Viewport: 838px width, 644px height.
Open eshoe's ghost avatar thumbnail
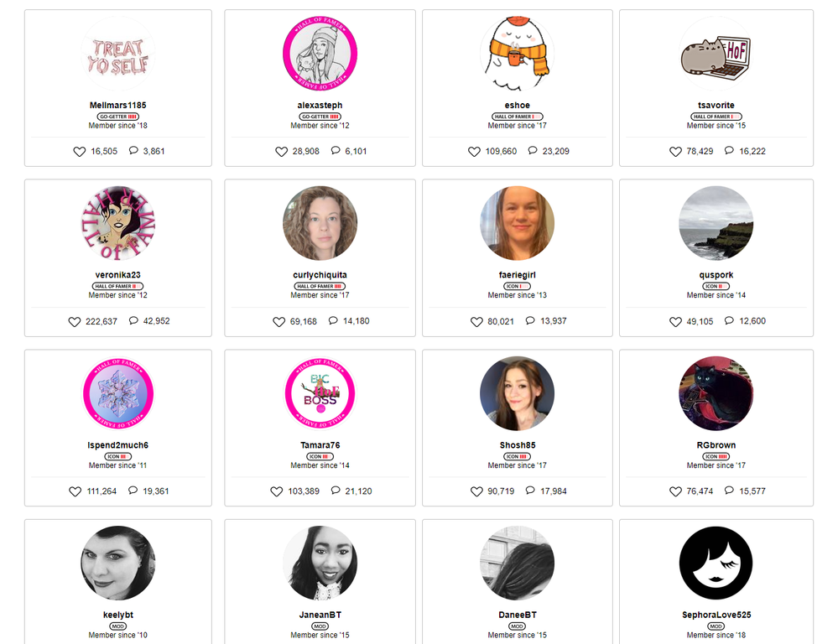[518, 54]
